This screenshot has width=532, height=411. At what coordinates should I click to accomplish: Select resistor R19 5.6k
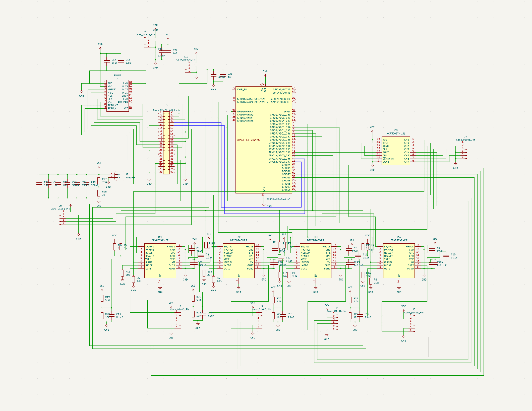102,298
